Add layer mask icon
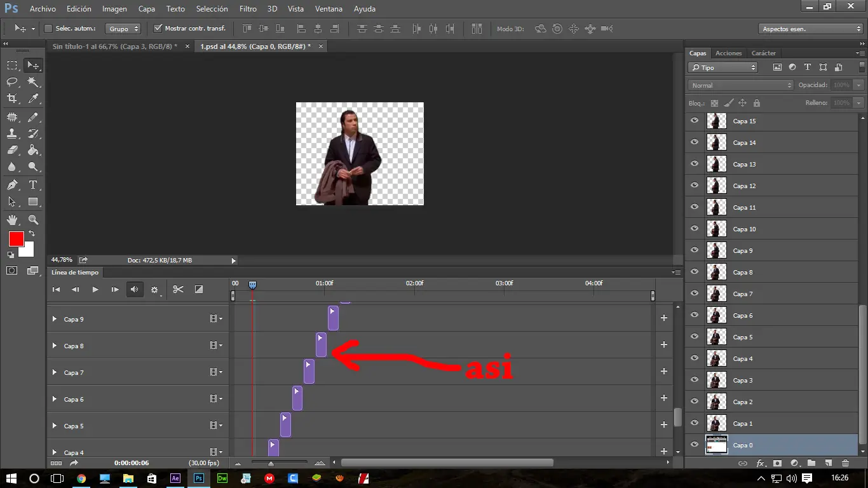 pyautogui.click(x=776, y=464)
